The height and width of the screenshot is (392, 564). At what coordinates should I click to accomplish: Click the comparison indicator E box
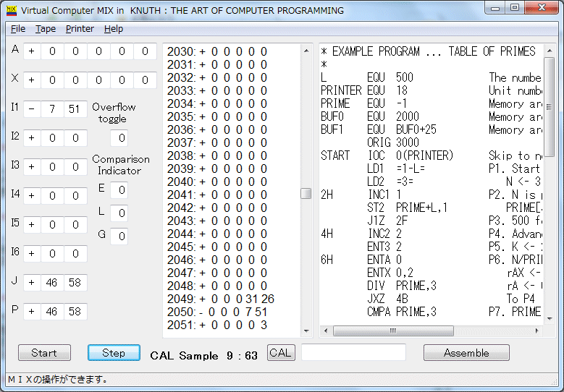point(119,189)
